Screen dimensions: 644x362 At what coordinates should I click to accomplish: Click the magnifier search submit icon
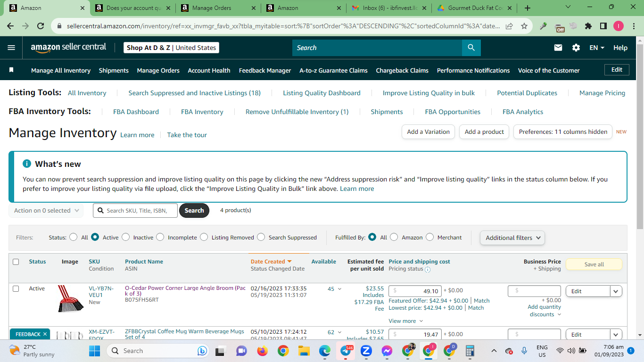tap(471, 48)
